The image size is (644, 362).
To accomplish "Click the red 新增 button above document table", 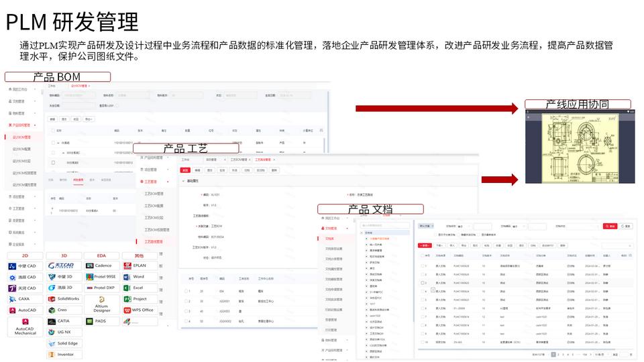I will point(425,245).
